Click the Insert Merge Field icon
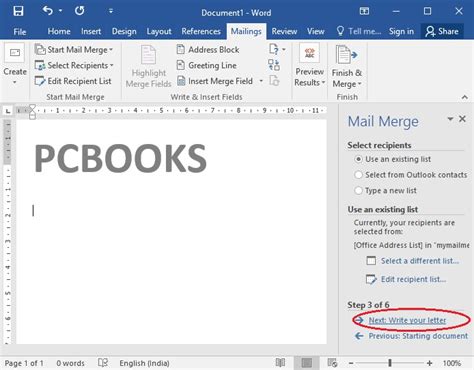This screenshot has height=370, width=474. click(x=181, y=81)
